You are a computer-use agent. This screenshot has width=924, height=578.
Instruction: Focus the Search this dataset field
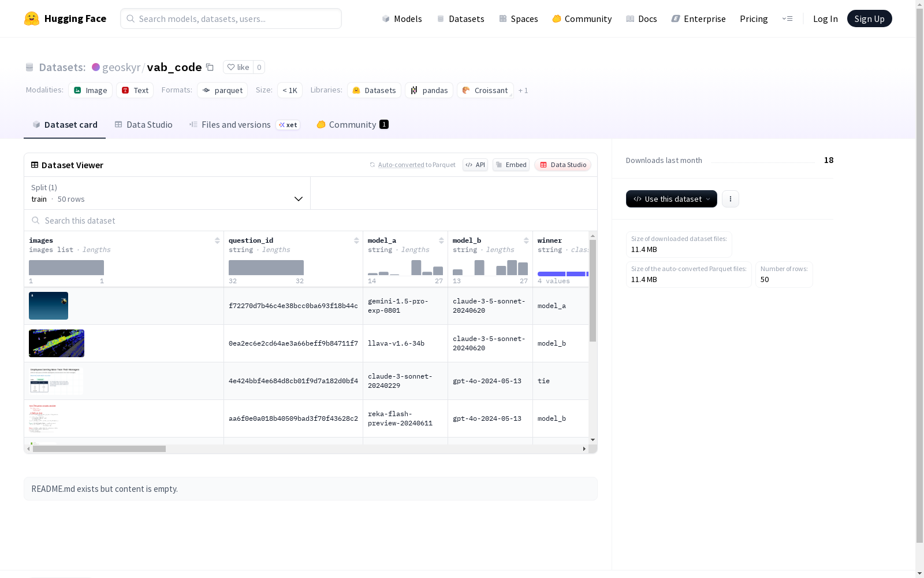click(311, 220)
